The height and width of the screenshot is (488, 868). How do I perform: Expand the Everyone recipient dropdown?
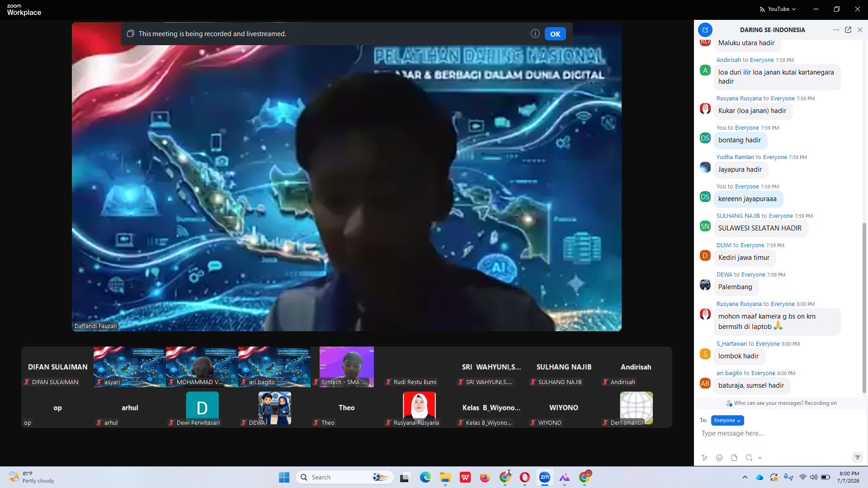coord(727,421)
